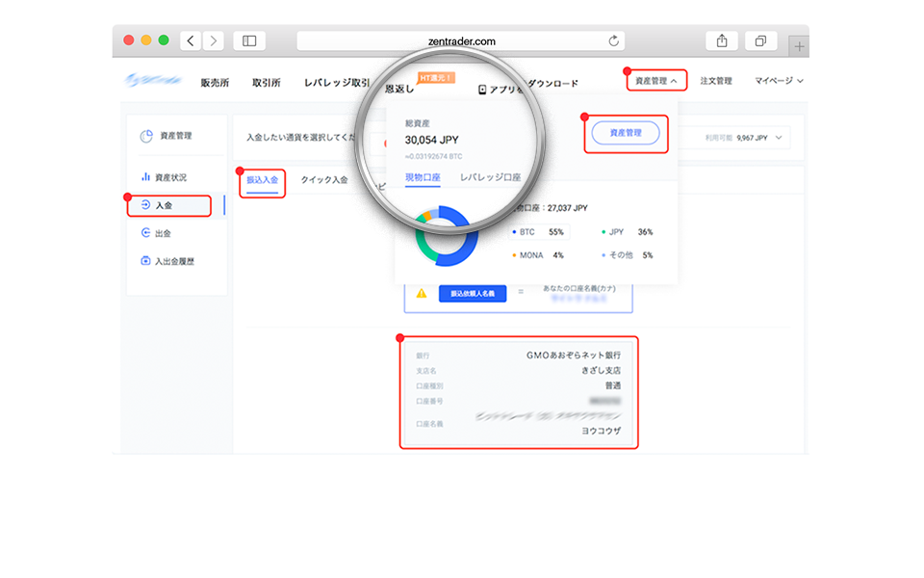This screenshot has width=924, height=578.
Task: Open the Safari share icon
Action: click(721, 40)
